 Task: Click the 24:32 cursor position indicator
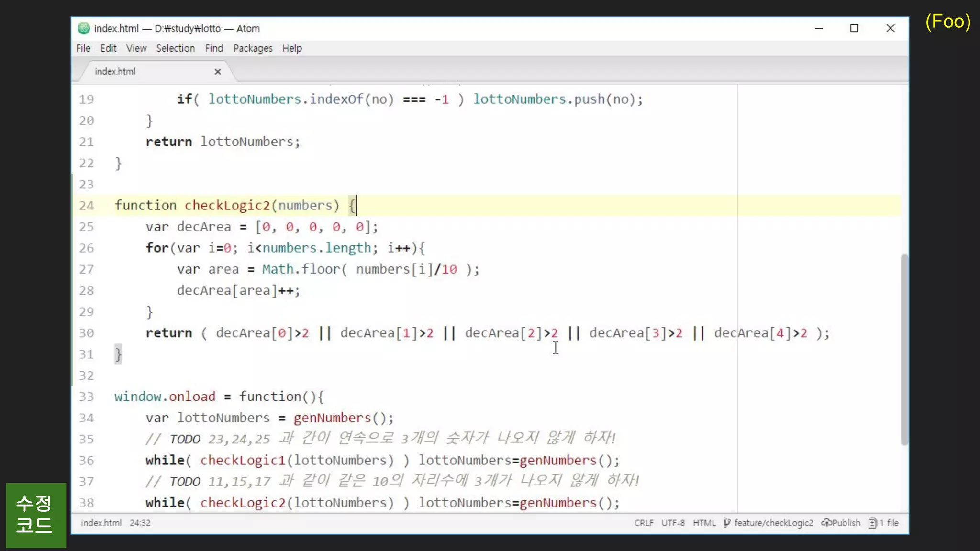point(140,523)
